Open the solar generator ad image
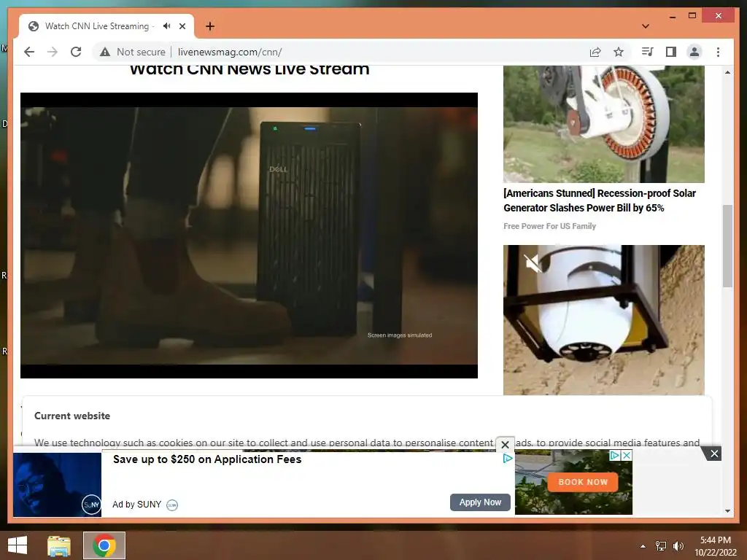 click(603, 124)
